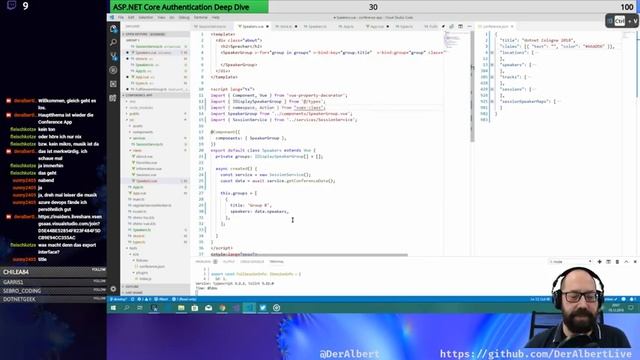The image size is (640, 360).
Task: Open conference.json in fixtures folder
Action: 152,267
